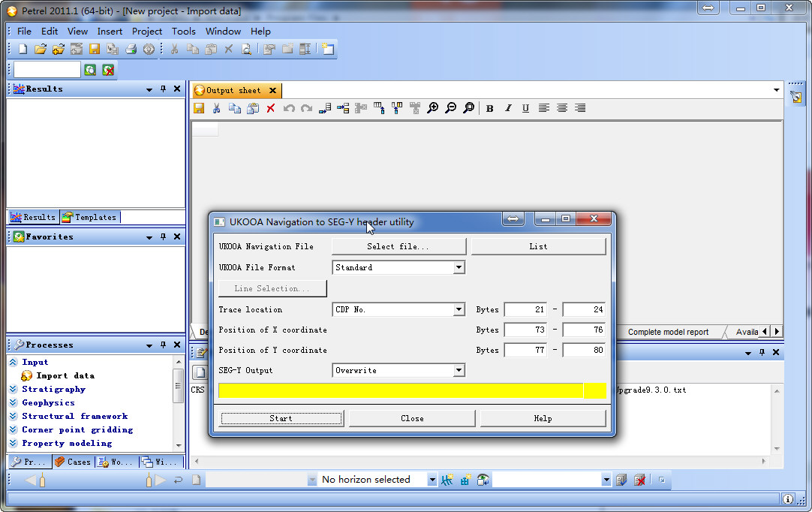Viewport: 812px width, 512px height.
Task: Expand the Structural framework group
Action: [14, 416]
